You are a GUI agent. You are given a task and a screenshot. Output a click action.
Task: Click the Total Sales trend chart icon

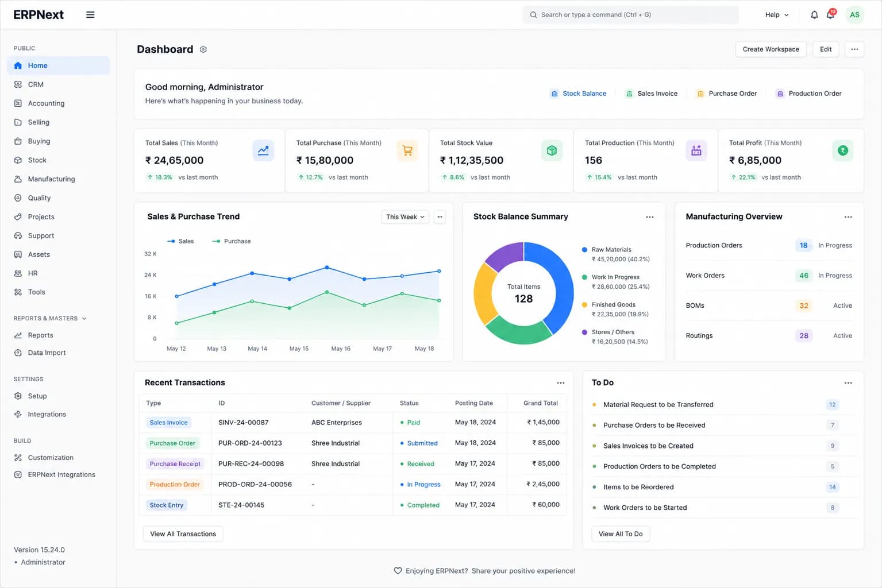263,150
